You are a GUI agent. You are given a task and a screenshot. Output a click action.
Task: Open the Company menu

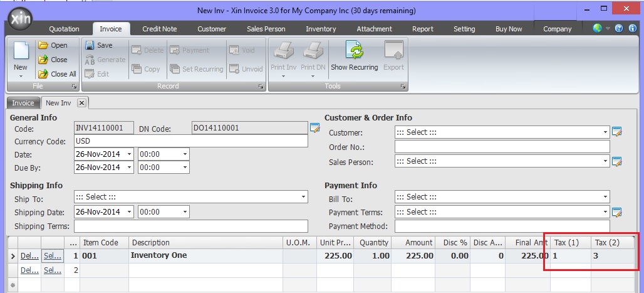pyautogui.click(x=557, y=29)
